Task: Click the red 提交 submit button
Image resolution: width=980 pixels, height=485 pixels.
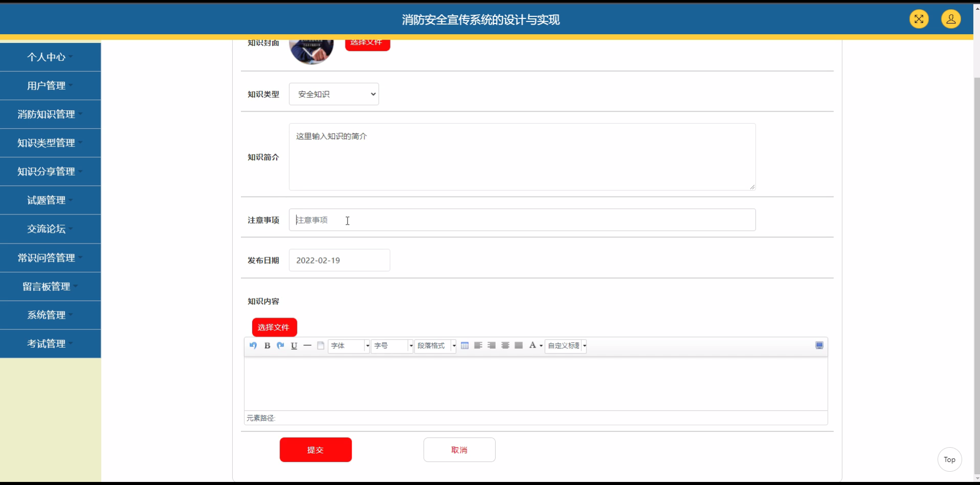Action: point(315,450)
